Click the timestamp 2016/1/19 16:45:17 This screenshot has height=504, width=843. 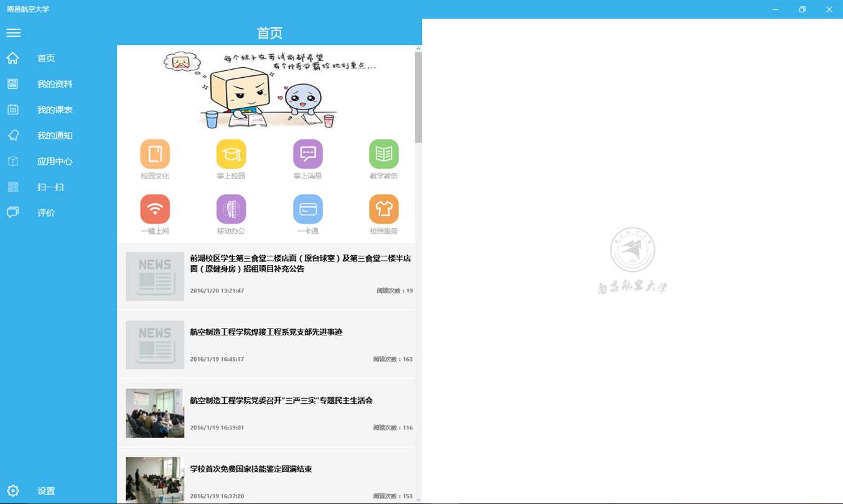point(217,359)
